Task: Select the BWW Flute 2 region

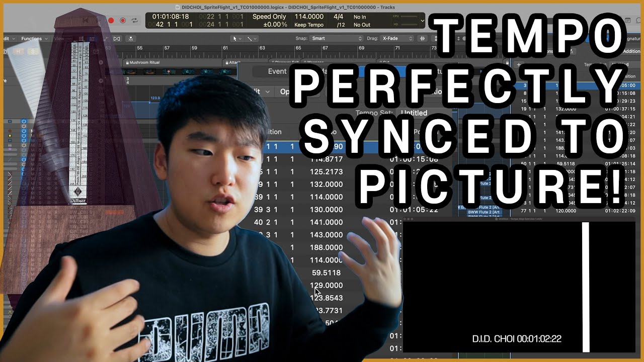Action: tap(485, 212)
